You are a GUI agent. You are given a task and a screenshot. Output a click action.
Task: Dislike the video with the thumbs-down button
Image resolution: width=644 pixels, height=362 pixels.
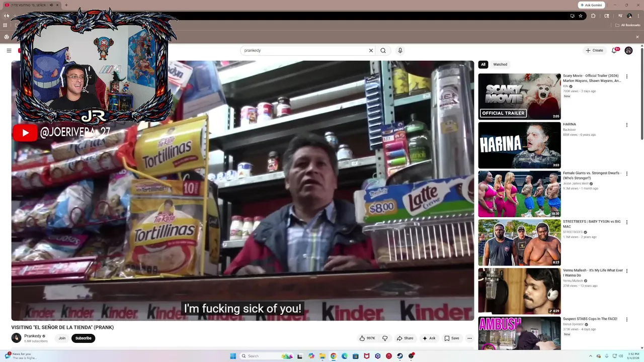385,338
